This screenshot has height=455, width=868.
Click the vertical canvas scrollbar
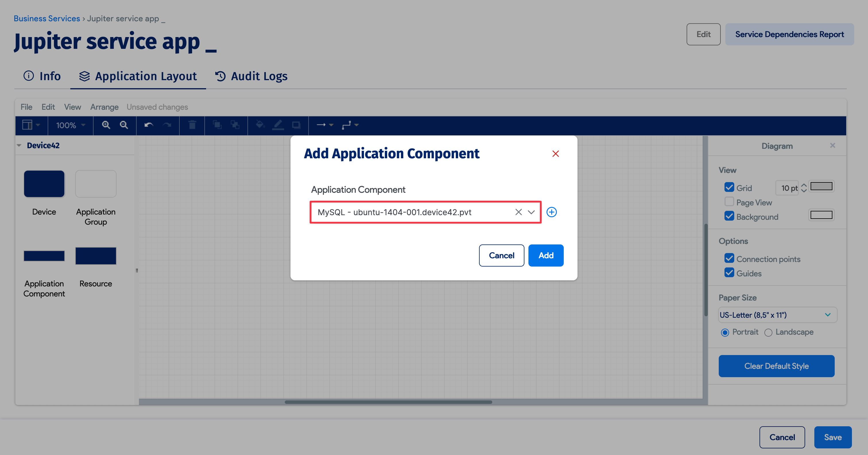pyautogui.click(x=706, y=270)
